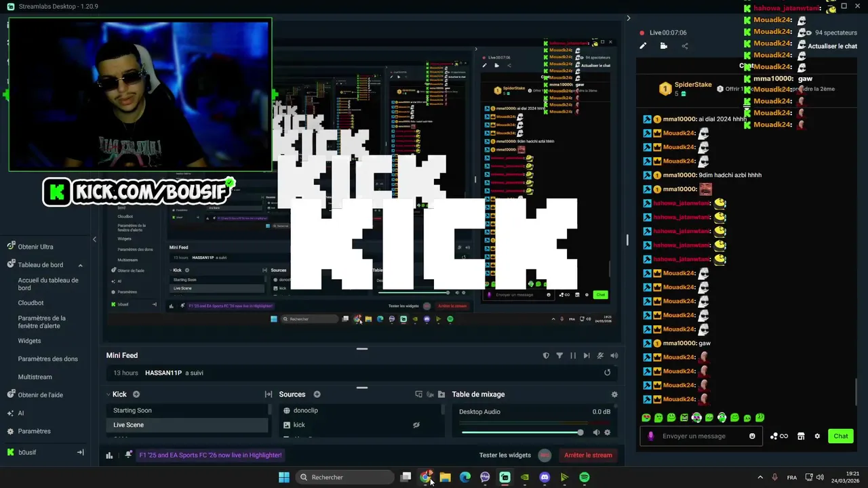
Task: Open Windows Start button
Action: (x=284, y=477)
